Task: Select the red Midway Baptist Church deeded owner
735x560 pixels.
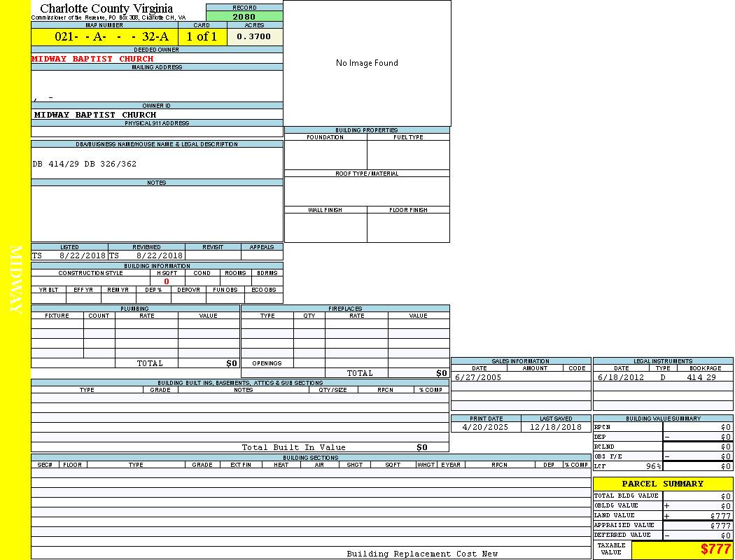Action: click(92, 59)
